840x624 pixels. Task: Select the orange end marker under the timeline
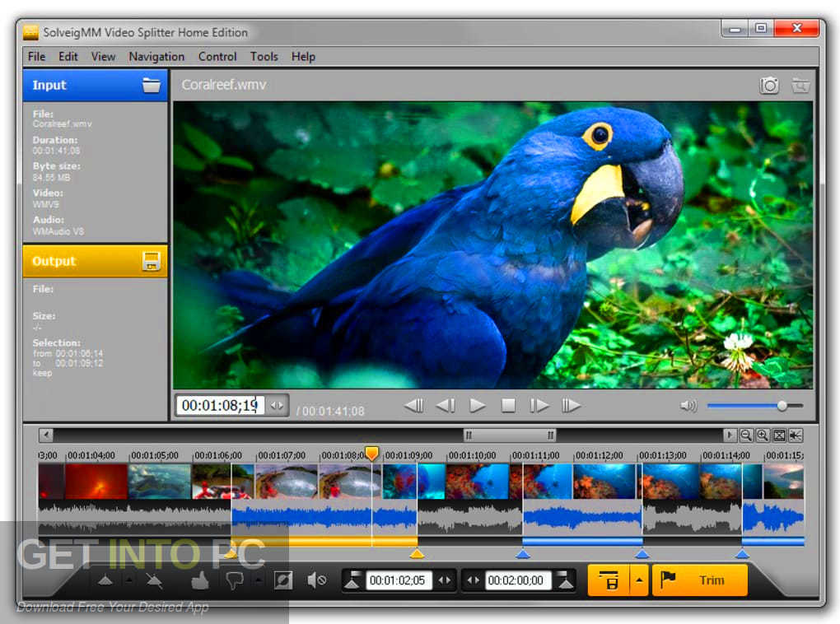(x=417, y=553)
